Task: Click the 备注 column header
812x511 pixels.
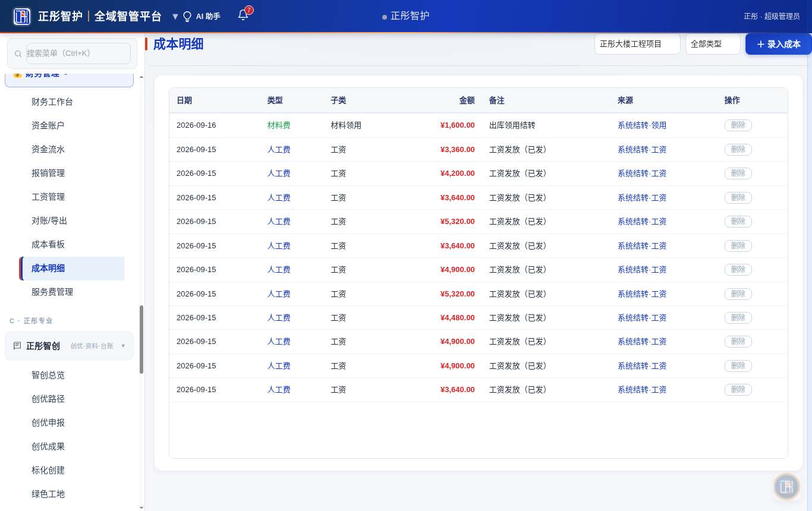Action: point(496,100)
